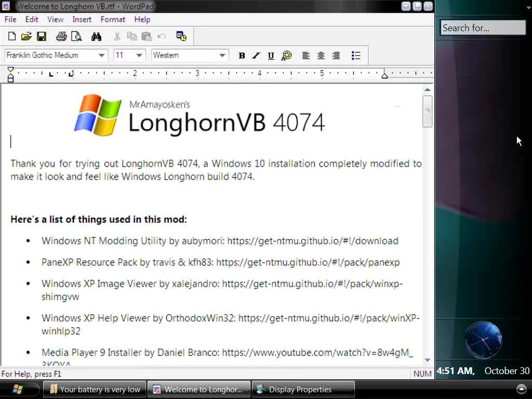Viewport: 532px width, 399px height.
Task: Toggle bullet list style
Action: tap(356, 56)
